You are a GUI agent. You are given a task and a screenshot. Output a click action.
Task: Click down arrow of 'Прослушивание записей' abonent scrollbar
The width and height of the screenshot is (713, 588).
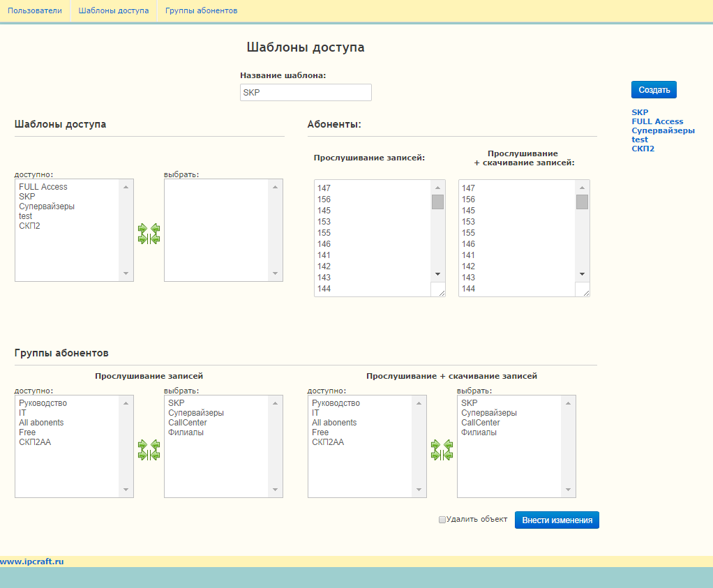[437, 273]
